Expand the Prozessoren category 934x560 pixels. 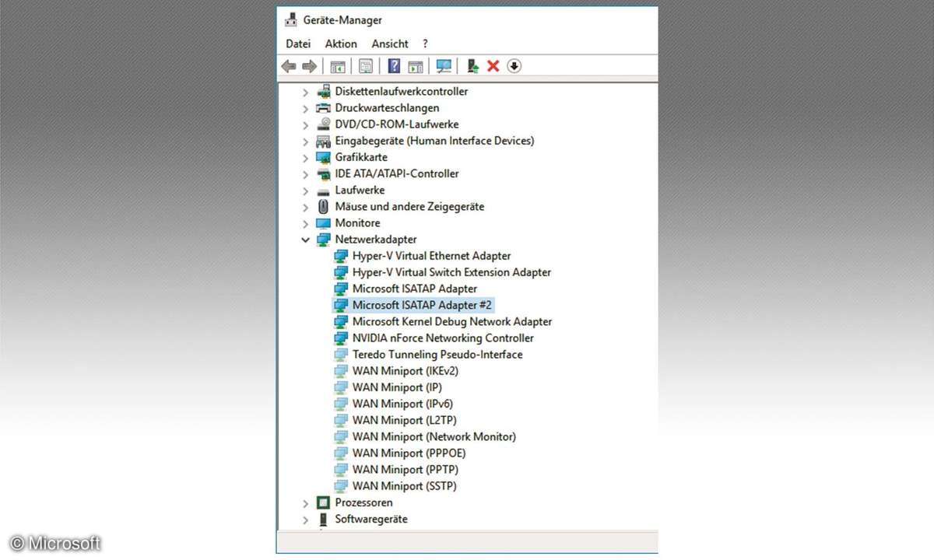305,503
